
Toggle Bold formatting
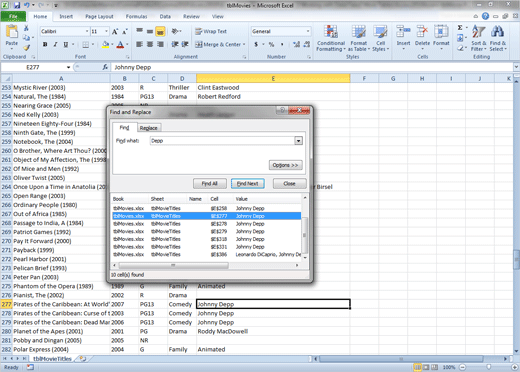coord(45,44)
